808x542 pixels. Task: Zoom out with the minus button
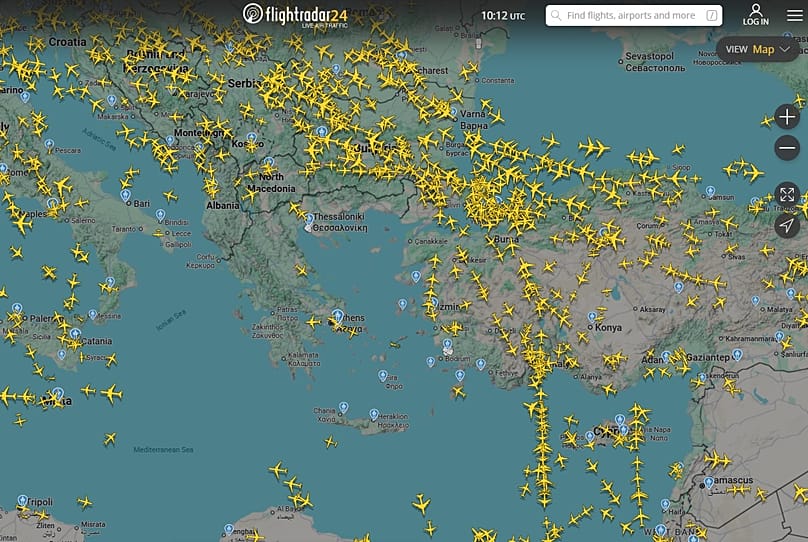(x=787, y=149)
